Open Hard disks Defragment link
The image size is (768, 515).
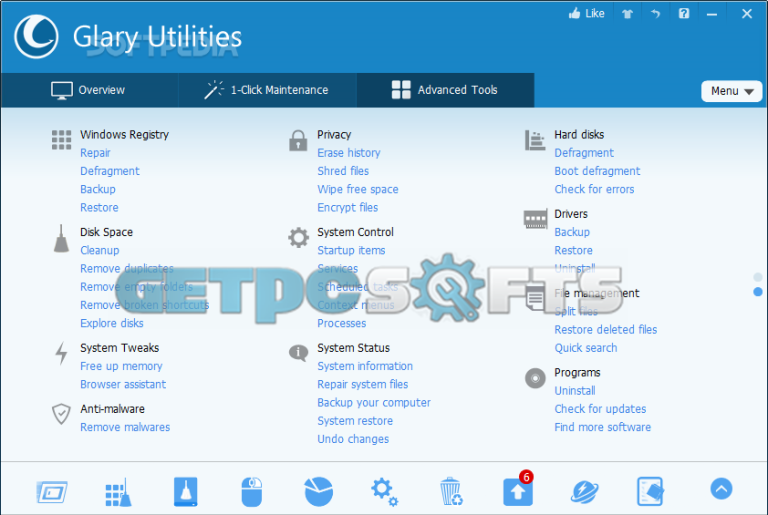coord(584,153)
